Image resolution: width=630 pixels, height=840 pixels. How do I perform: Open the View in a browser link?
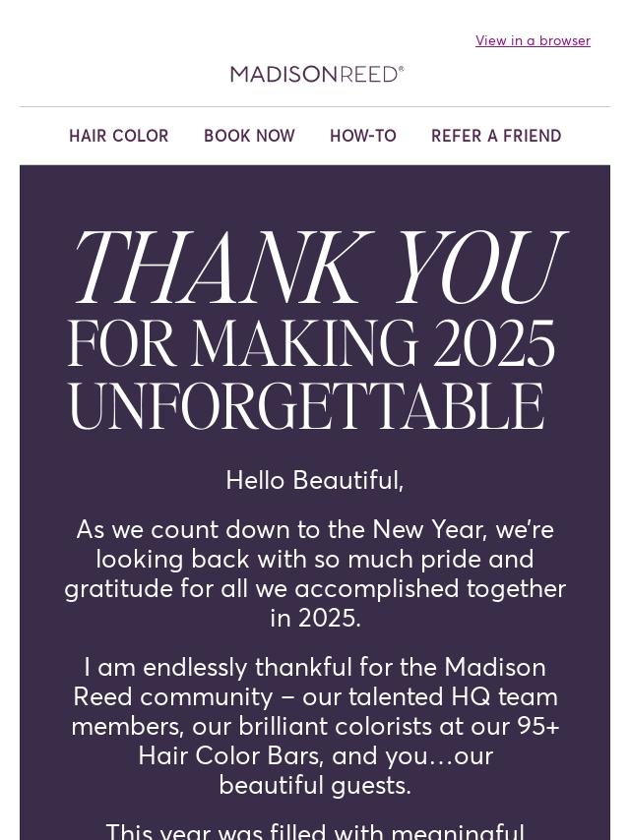point(533,40)
